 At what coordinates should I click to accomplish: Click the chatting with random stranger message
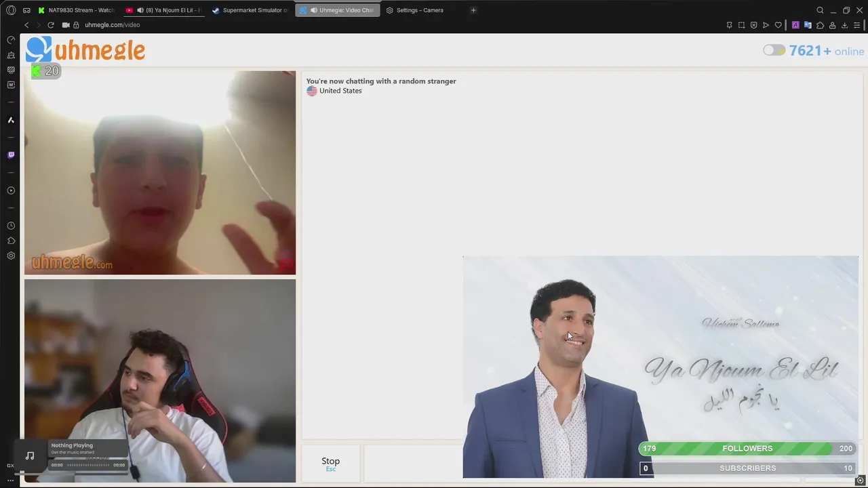pyautogui.click(x=381, y=81)
